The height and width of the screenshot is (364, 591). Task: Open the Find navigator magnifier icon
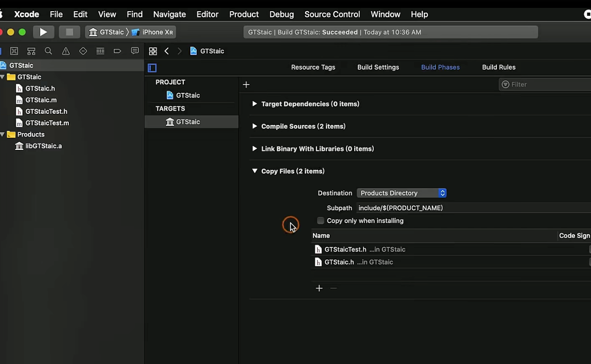click(x=48, y=51)
